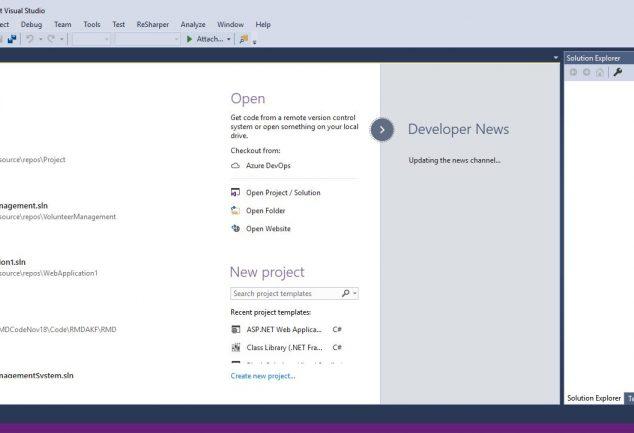Open the Window menu

(230, 25)
